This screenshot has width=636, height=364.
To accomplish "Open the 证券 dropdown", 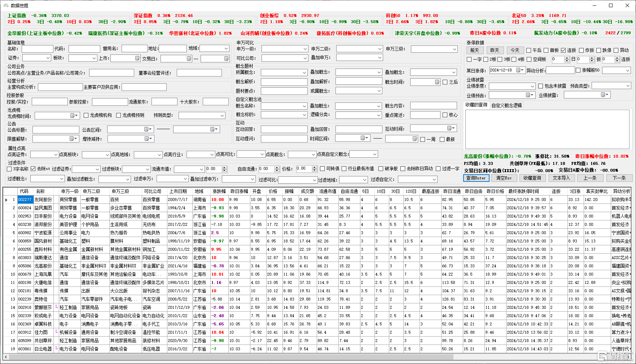I will (x=48, y=58).
